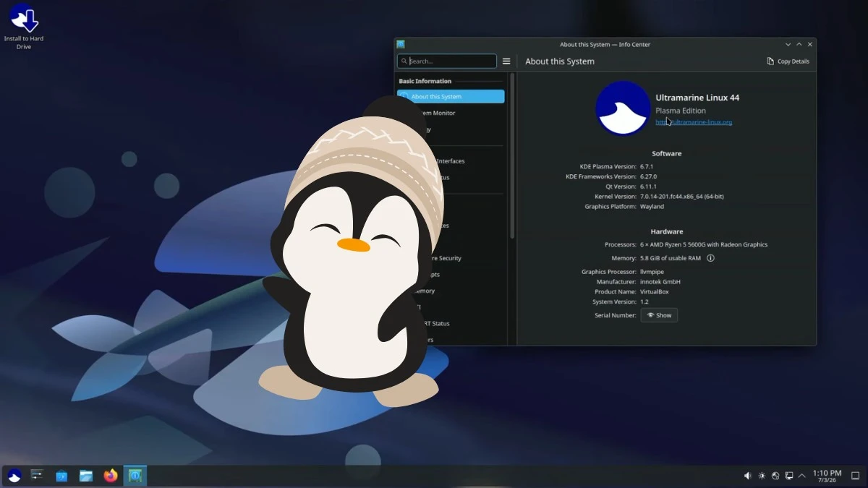The height and width of the screenshot is (488, 868).
Task: Select About this System in the sidebar
Action: [x=451, y=96]
